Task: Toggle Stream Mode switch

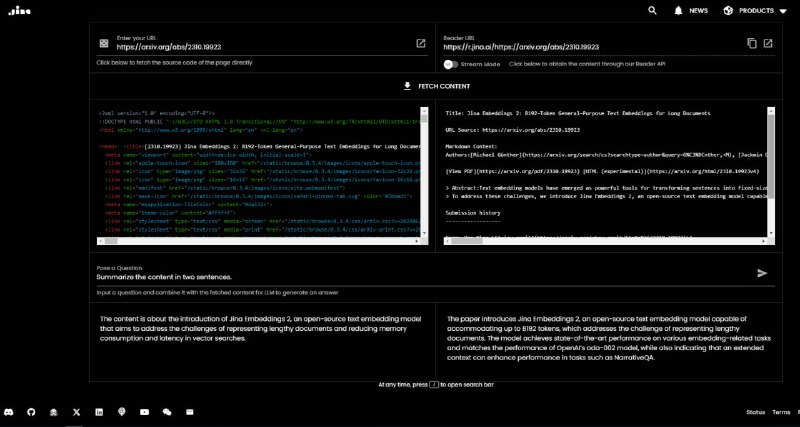Action: (451, 64)
